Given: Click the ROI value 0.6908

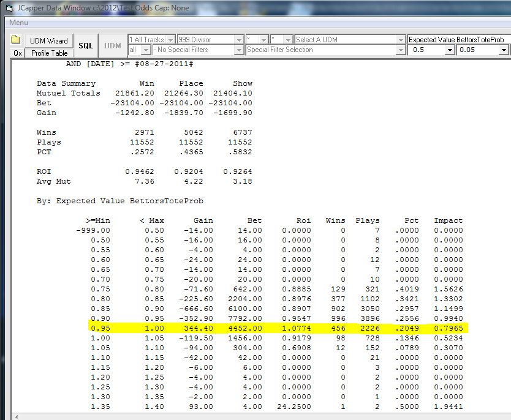Looking at the screenshot, I should click(x=297, y=348).
